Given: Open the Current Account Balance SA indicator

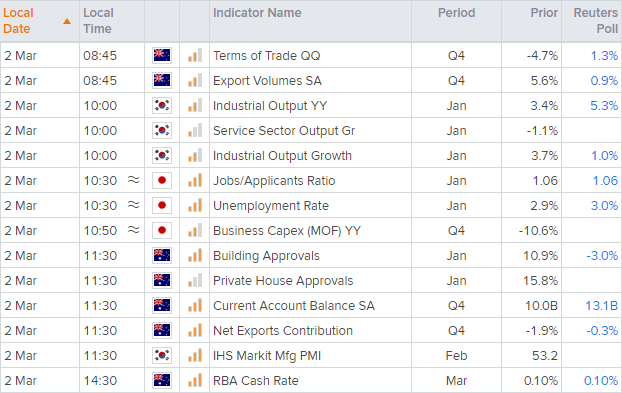Looking at the screenshot, I should [294, 306].
